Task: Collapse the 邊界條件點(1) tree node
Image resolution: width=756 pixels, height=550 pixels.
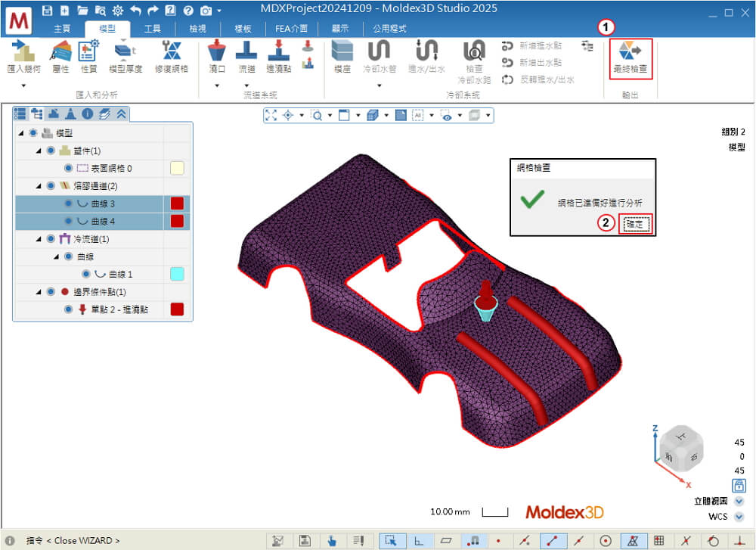Action: pyautogui.click(x=39, y=292)
